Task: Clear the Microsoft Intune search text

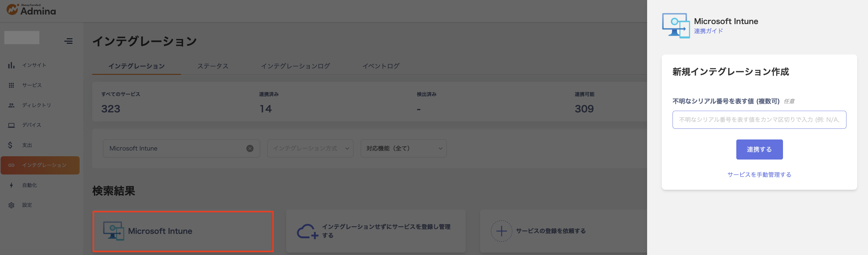Action: (x=250, y=148)
